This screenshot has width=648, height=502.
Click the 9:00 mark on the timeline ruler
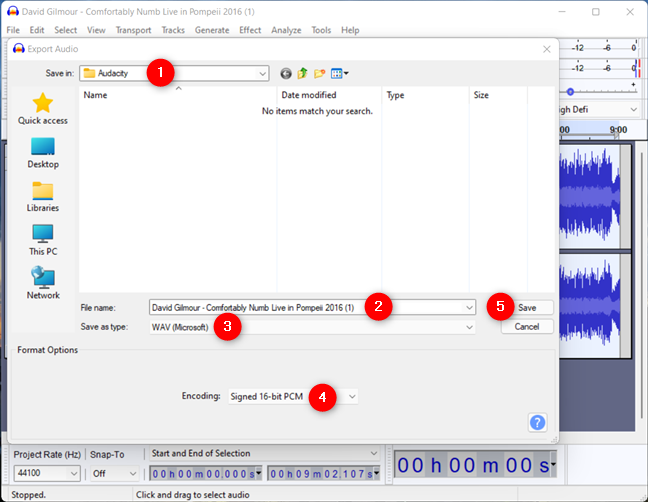click(618, 130)
